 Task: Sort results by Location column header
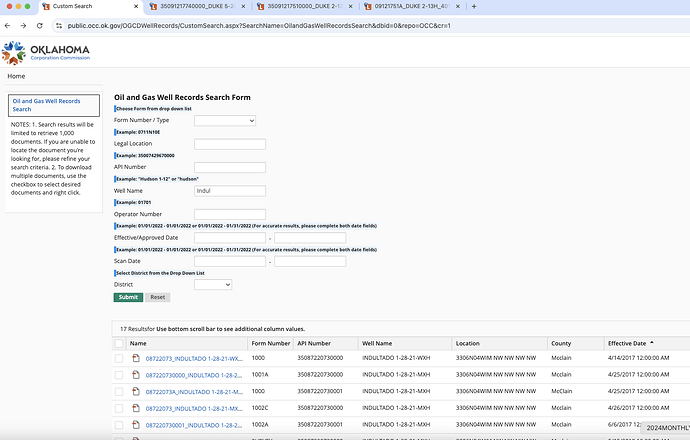pos(467,343)
